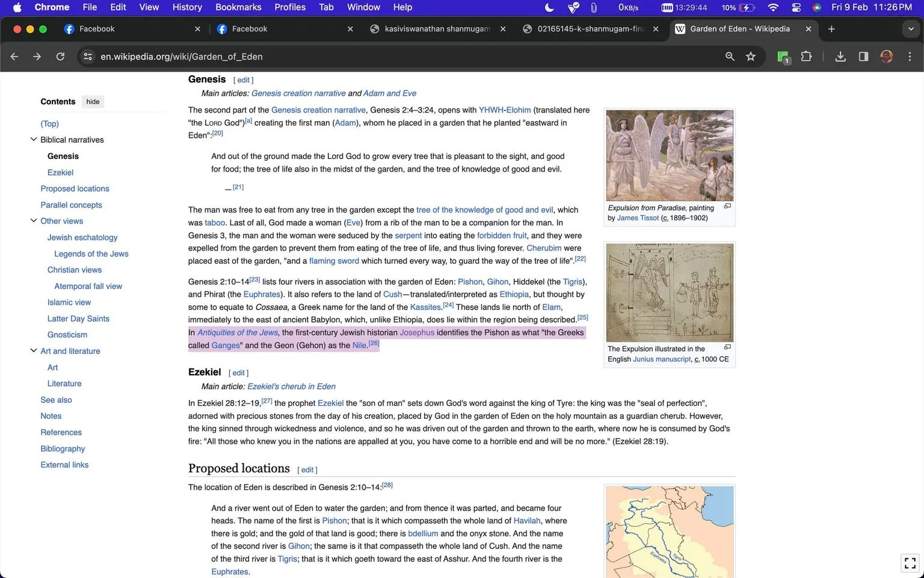Switch to the kasiviswanathan shanmugam tab
This screenshot has width=924, height=578.
437,29
